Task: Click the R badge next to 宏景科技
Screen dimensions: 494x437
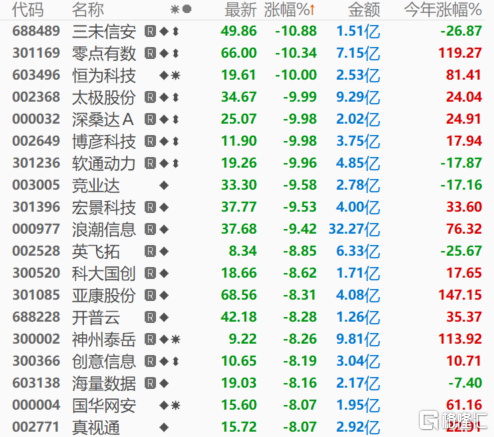Action: point(150,207)
